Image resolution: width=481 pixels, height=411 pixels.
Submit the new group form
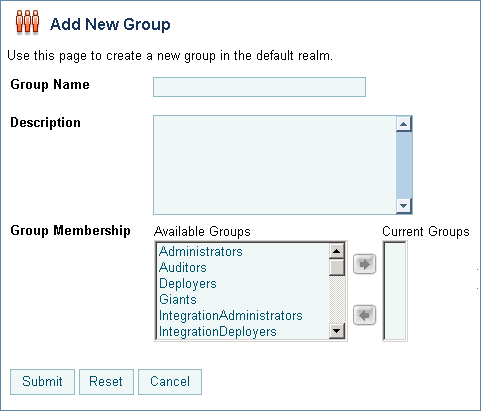tap(42, 382)
